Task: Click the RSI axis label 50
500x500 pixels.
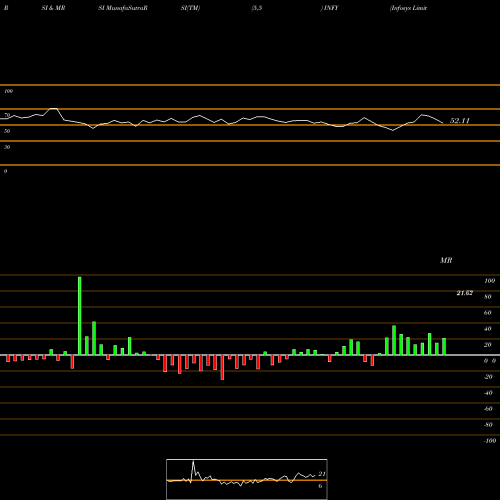Action: tap(7, 131)
